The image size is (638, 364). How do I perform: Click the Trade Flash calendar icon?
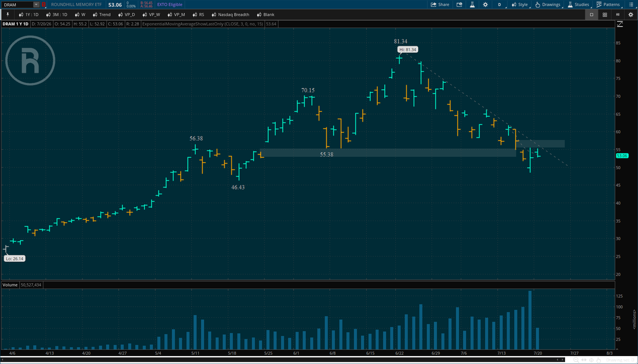coord(459,4)
